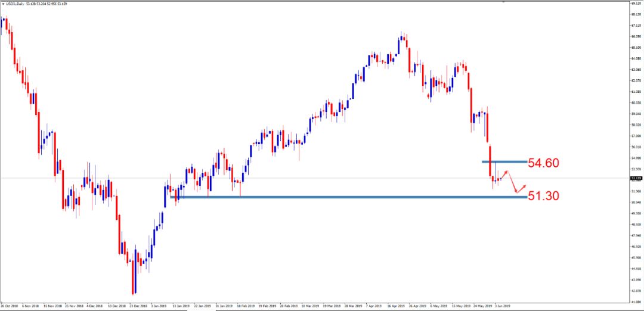Click the highest candle peak in late April 2019
Image resolution: width=644 pixels, height=311 pixels.
click(402, 37)
